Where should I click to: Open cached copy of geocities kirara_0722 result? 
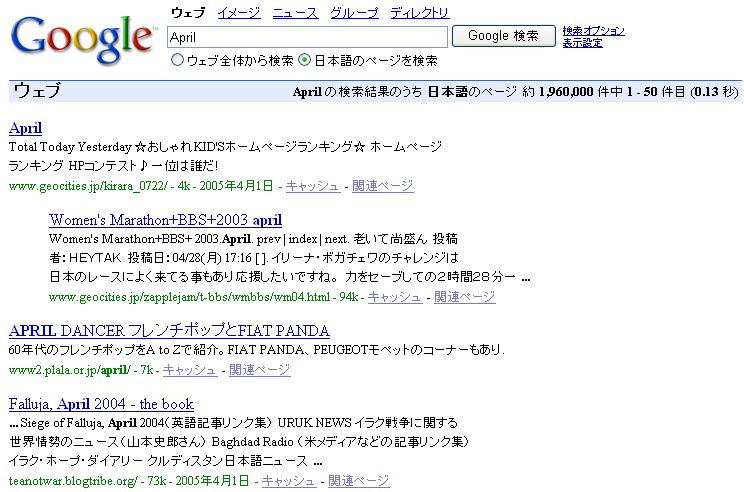point(313,186)
